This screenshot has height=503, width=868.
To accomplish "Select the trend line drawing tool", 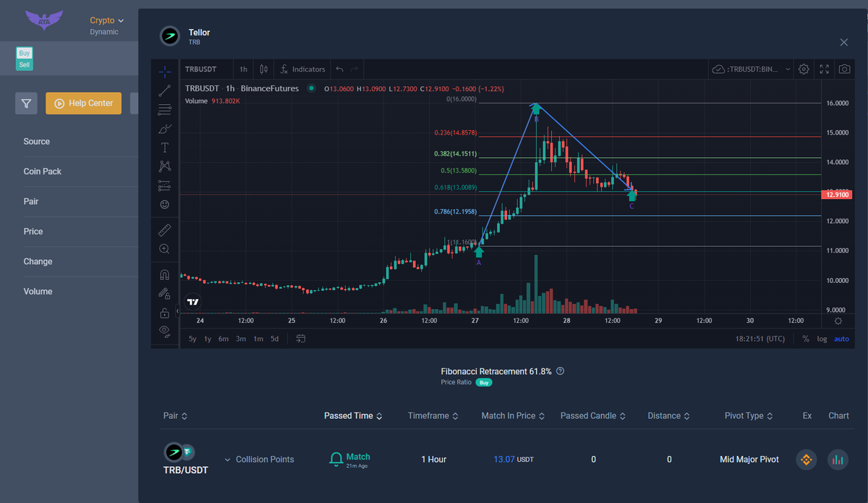I will click(x=165, y=90).
